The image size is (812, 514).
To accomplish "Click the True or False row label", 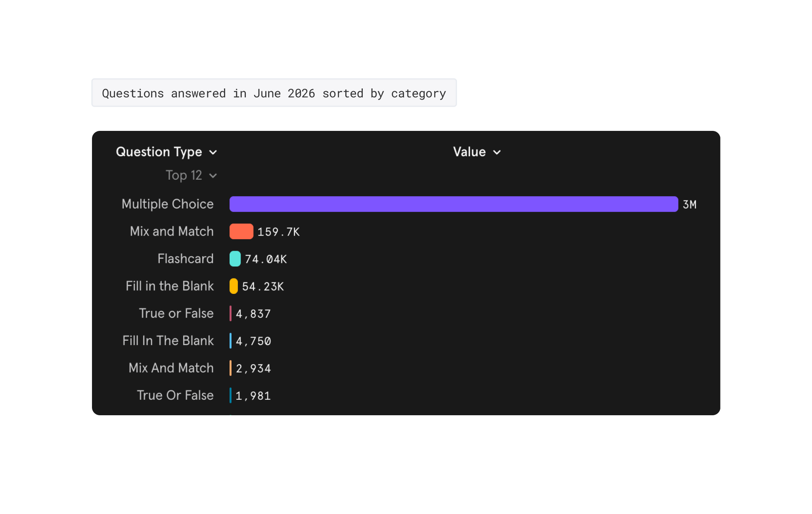I will coord(176,313).
